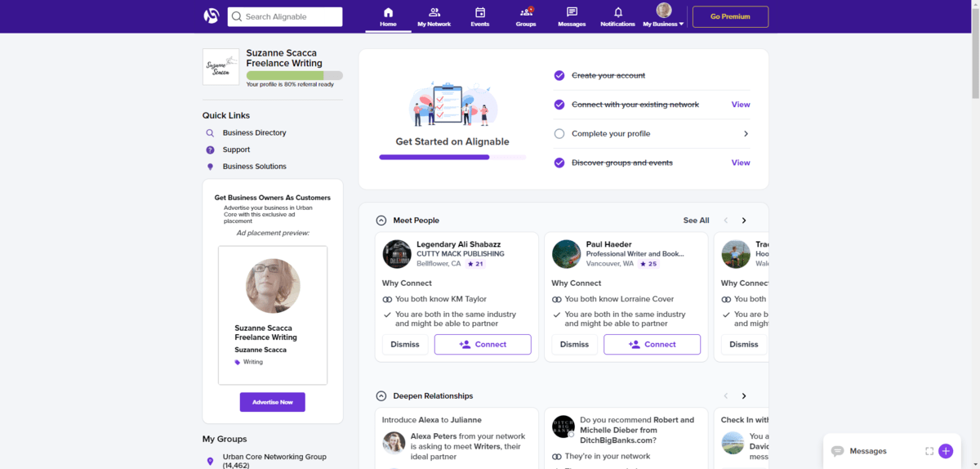Open the My Business dropdown menu
The width and height of the screenshot is (980, 469).
(663, 16)
